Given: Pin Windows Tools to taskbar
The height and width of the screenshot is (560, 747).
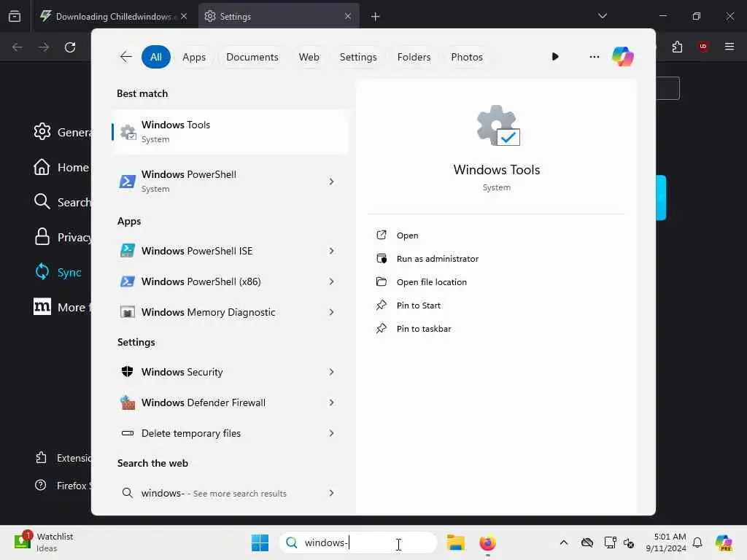Looking at the screenshot, I should click(x=424, y=329).
